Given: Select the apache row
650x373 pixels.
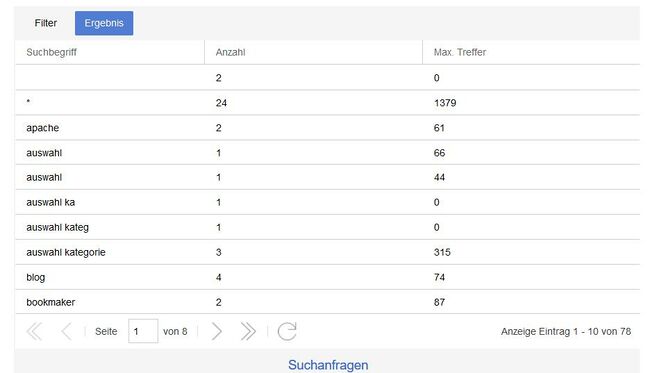Looking at the screenshot, I should click(327, 128).
